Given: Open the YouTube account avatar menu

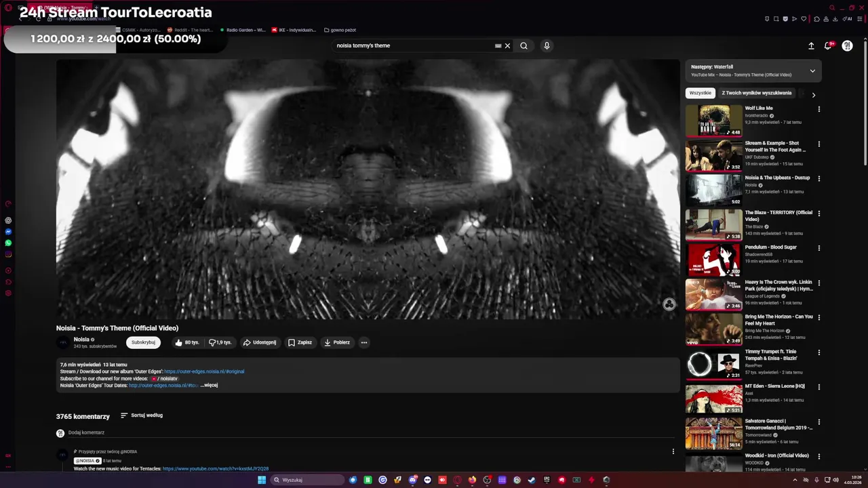Looking at the screenshot, I should tap(847, 45).
